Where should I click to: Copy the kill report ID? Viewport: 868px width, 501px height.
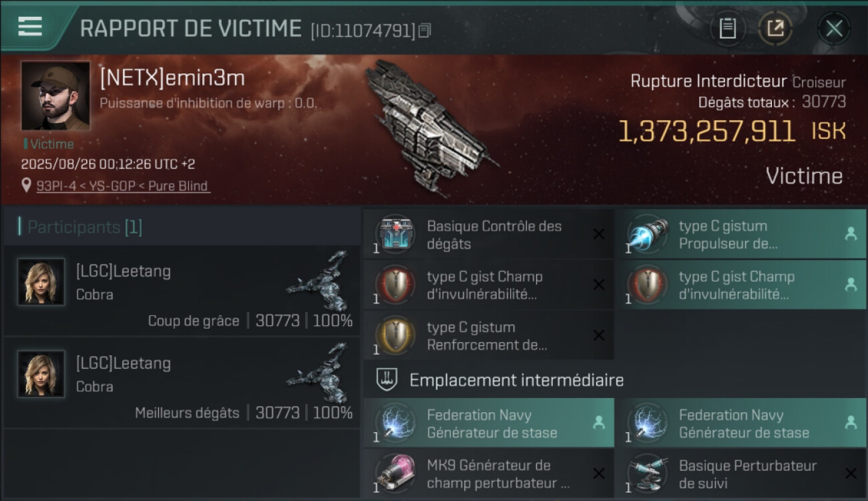pyautogui.click(x=425, y=30)
